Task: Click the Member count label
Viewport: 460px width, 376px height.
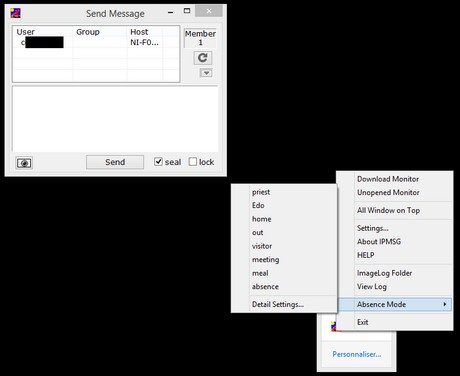Action: 200,38
